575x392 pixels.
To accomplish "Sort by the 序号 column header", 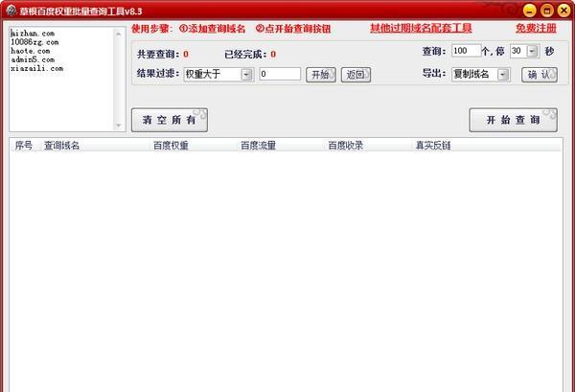I will [23, 146].
